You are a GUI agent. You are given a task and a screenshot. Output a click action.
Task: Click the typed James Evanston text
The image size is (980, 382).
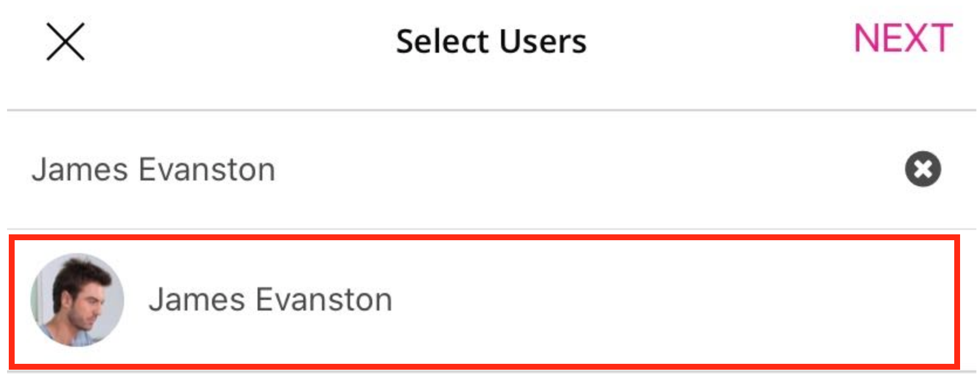click(x=153, y=170)
